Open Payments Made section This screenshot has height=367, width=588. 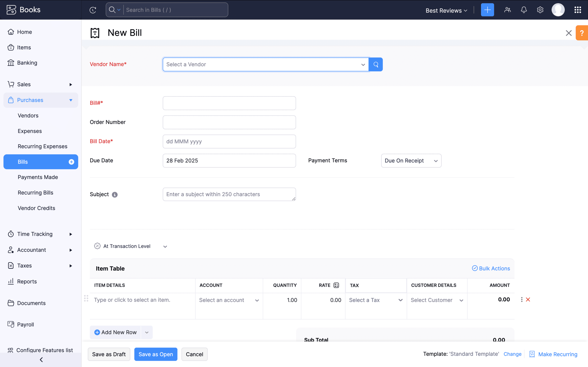pos(38,177)
